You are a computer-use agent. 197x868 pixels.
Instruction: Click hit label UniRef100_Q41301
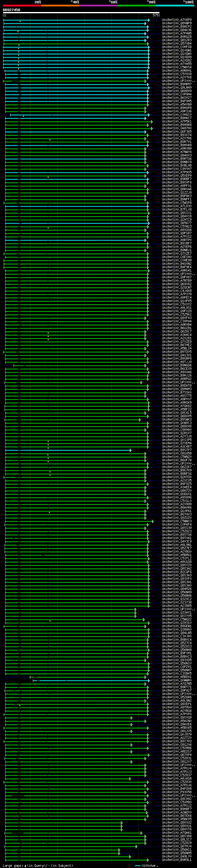coord(177,355)
